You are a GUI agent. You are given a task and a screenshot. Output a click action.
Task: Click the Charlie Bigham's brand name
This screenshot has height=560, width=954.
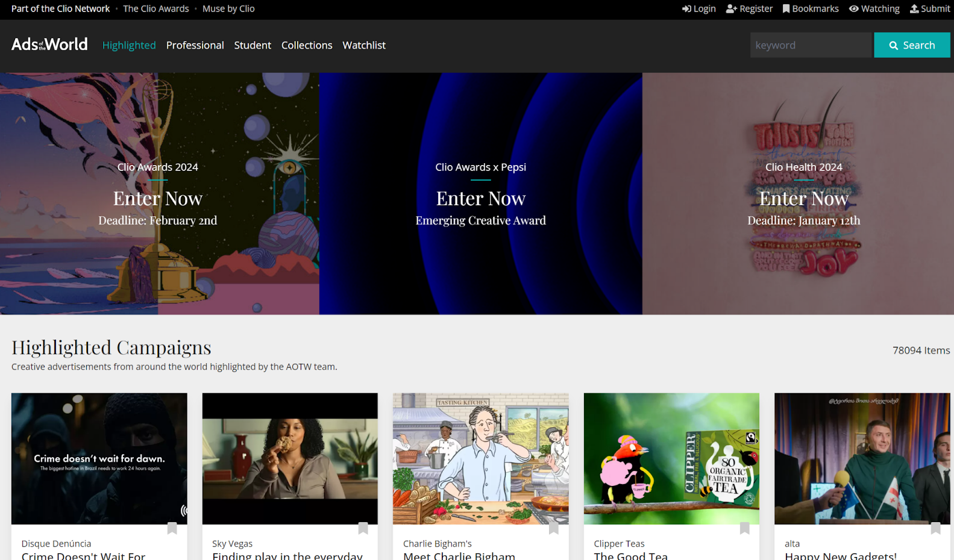(x=438, y=544)
